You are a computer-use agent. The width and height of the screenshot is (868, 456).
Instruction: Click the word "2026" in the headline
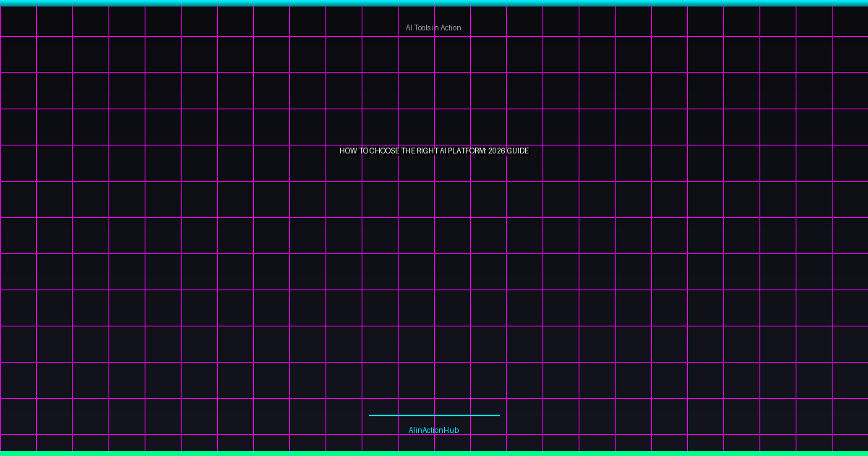pos(496,151)
